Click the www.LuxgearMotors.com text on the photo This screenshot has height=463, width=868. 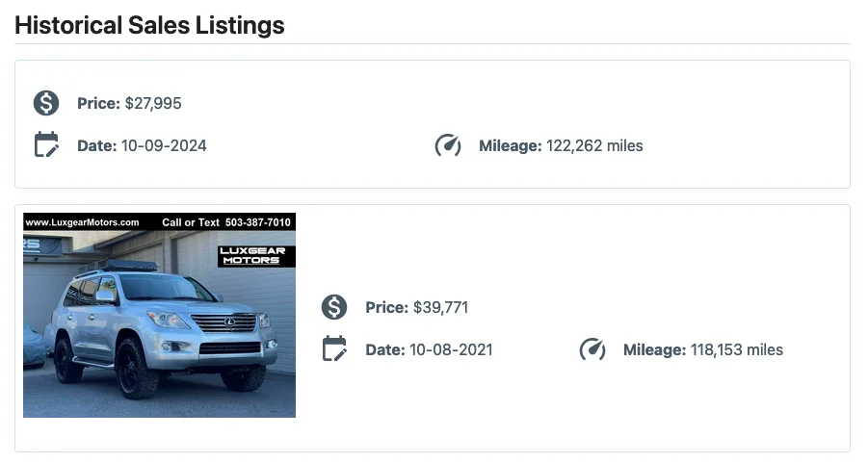click(83, 222)
